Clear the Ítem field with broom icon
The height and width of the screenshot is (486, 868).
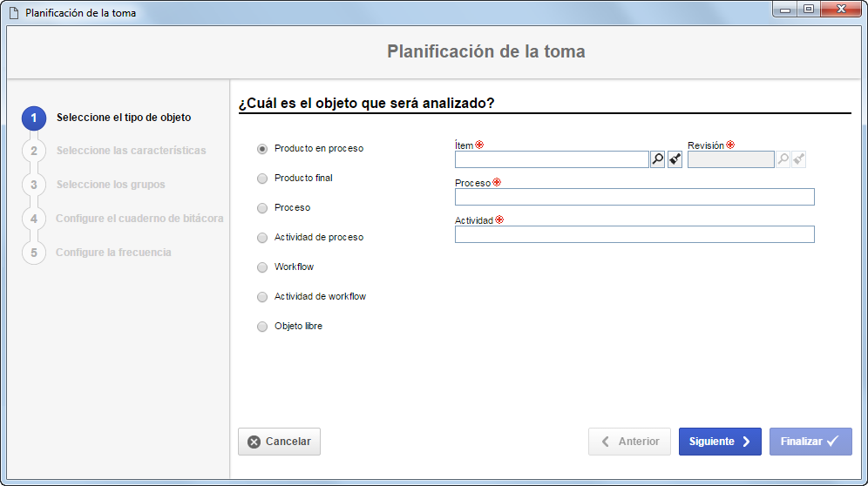pyautogui.click(x=675, y=159)
